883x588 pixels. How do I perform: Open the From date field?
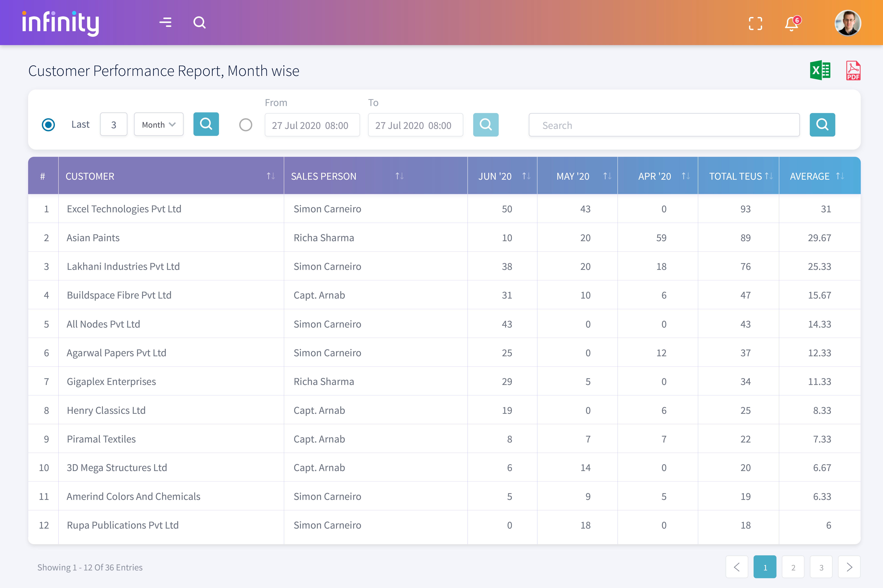(312, 125)
